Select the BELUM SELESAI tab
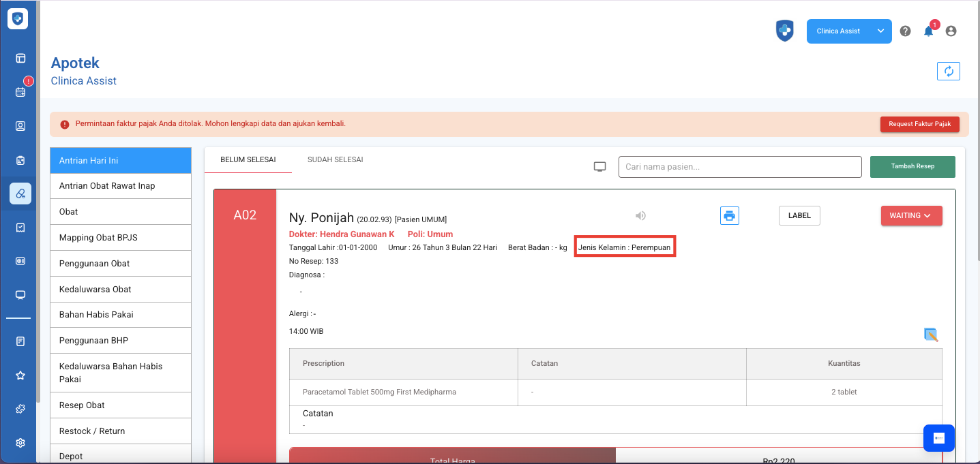The image size is (980, 464). click(x=248, y=160)
